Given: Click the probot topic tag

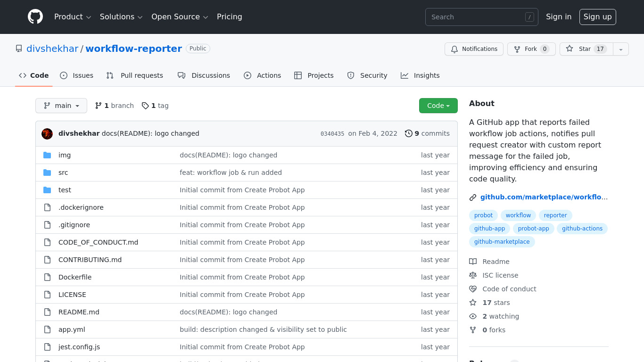Looking at the screenshot, I should [483, 215].
